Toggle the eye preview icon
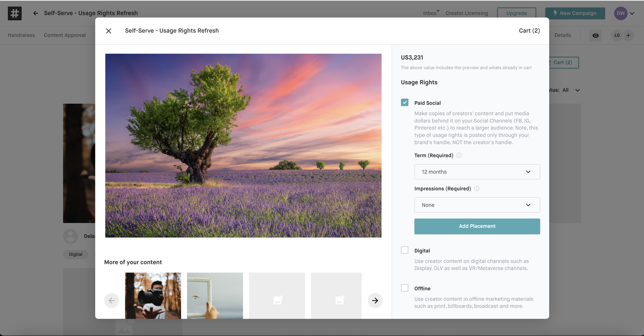Screen dimensions: 644x336 pyautogui.click(x=595, y=35)
